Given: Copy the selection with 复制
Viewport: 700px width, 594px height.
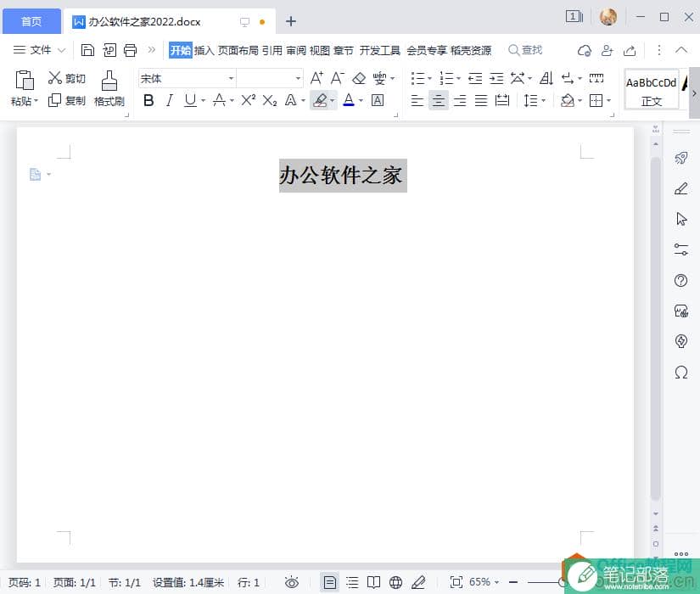Looking at the screenshot, I should 67,100.
